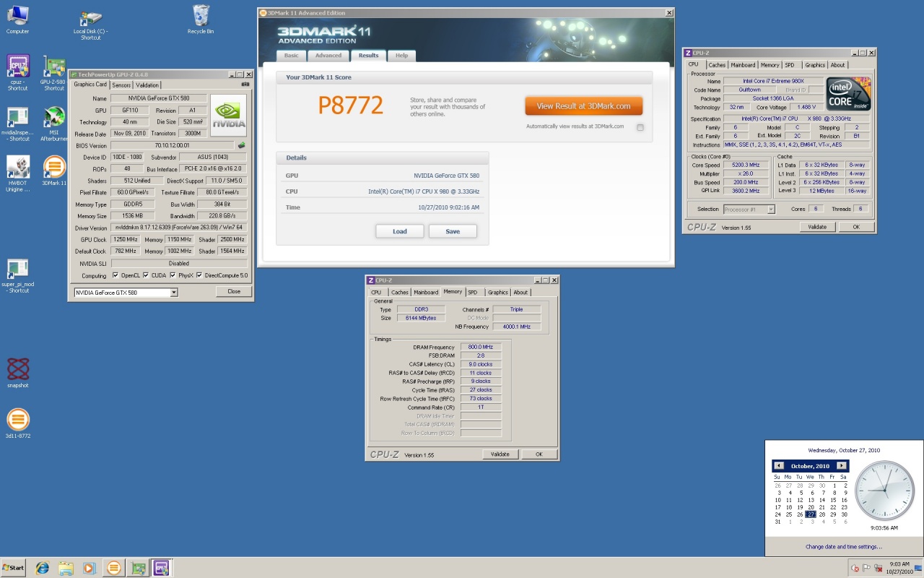Click Change date and time settings link
Screen dimensions: 924x578
(843, 547)
